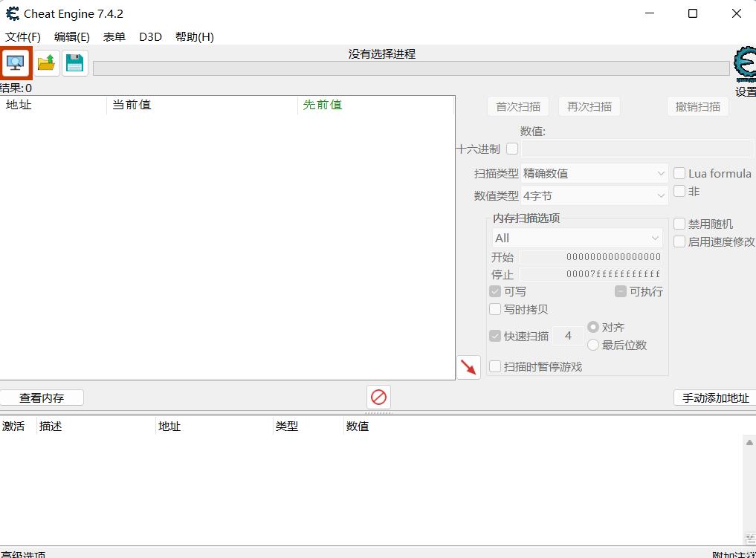Click the 没有选择进程 process label
The height and width of the screenshot is (558, 756).
pos(382,54)
